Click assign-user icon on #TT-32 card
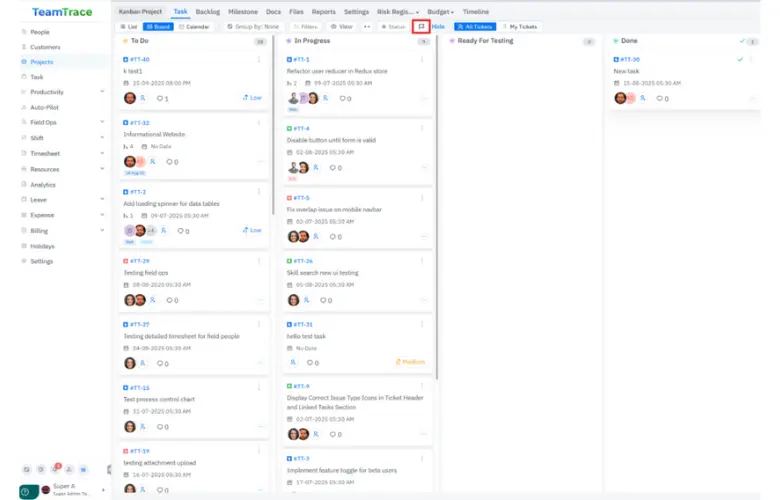The image size is (780, 500). coord(154,161)
